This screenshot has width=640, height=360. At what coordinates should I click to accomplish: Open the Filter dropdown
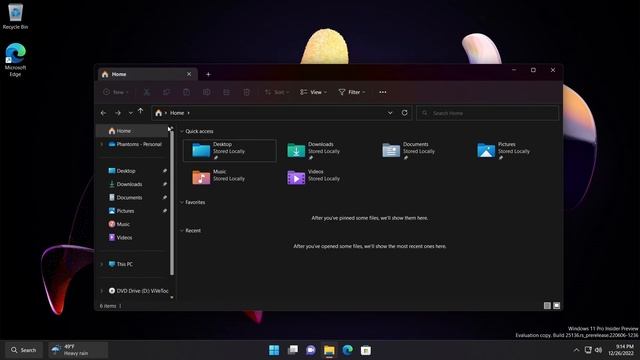click(x=352, y=92)
